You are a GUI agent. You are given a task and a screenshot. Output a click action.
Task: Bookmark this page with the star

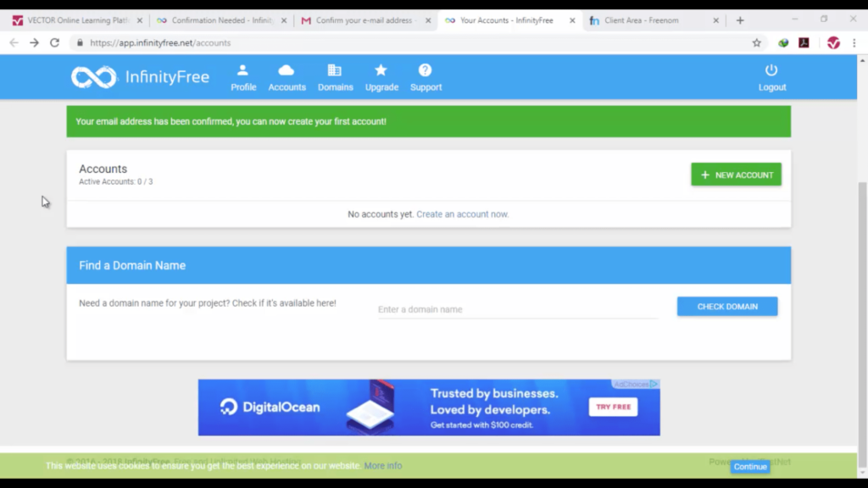756,42
